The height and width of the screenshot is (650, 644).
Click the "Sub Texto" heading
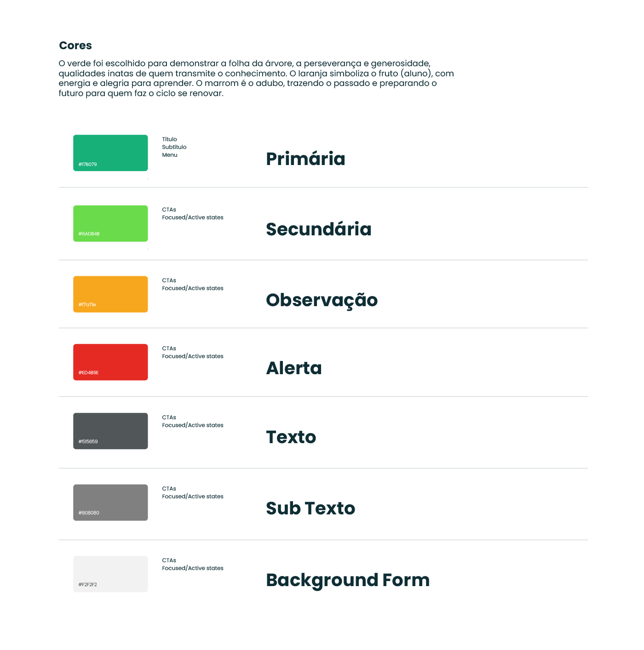coord(310,508)
